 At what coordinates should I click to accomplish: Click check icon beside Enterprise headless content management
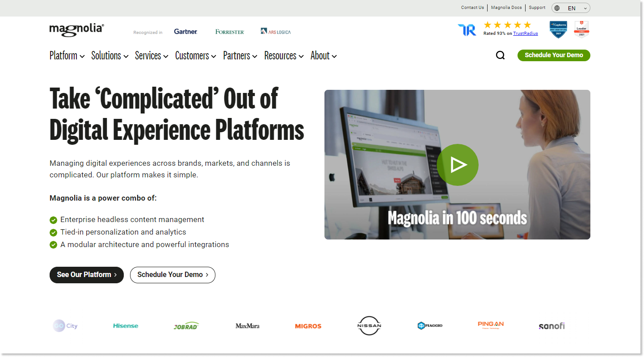(x=53, y=220)
